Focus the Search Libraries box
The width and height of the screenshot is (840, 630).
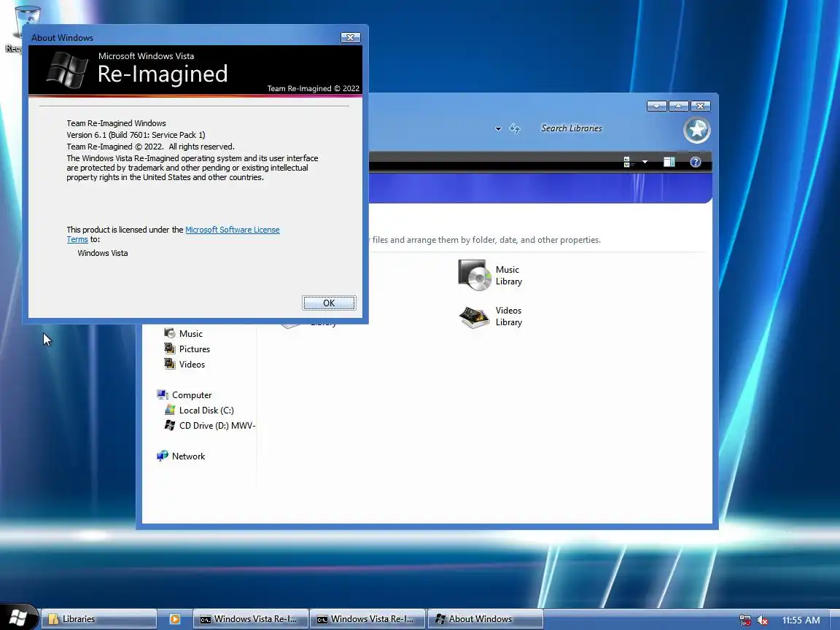tap(572, 128)
